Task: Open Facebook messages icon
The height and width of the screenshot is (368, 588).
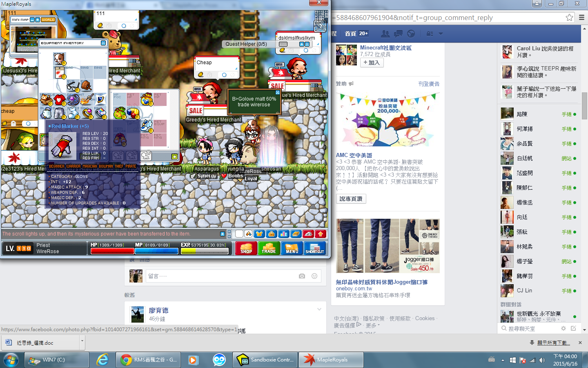Action: click(398, 34)
